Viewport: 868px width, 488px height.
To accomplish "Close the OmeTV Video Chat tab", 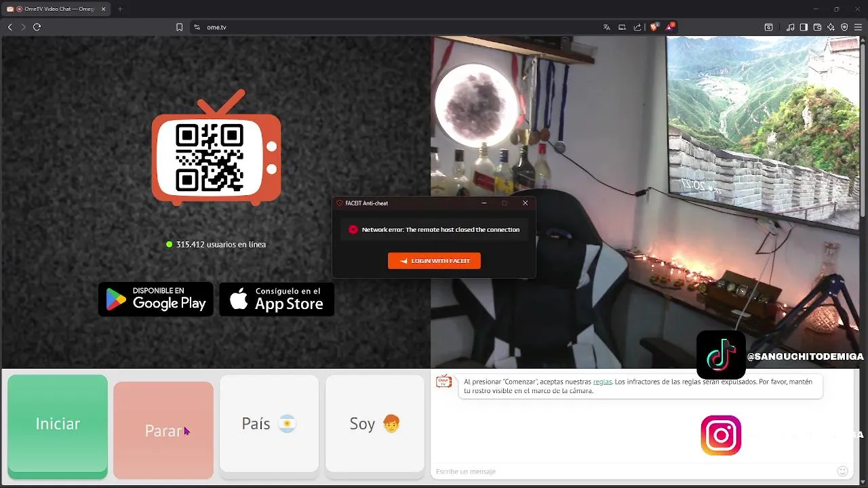I will [104, 9].
